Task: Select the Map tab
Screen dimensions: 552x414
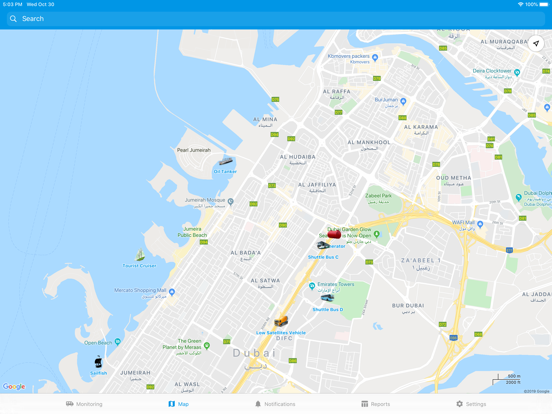Action: 178,404
